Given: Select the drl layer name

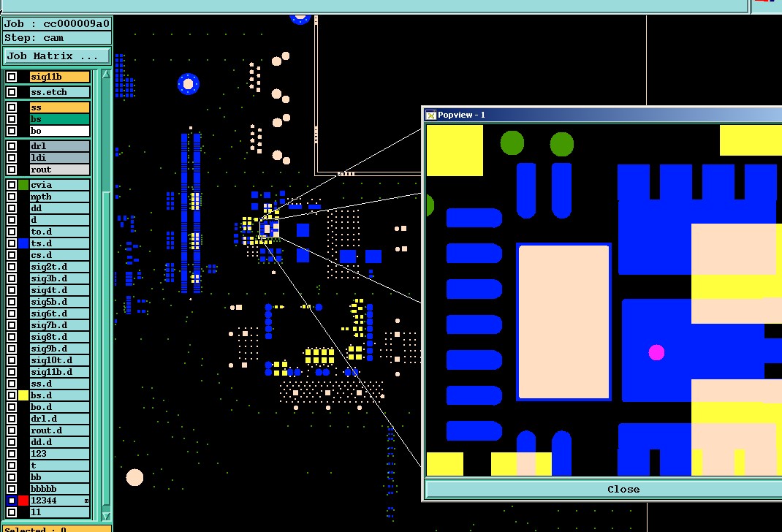Looking at the screenshot, I should click(x=60, y=146).
